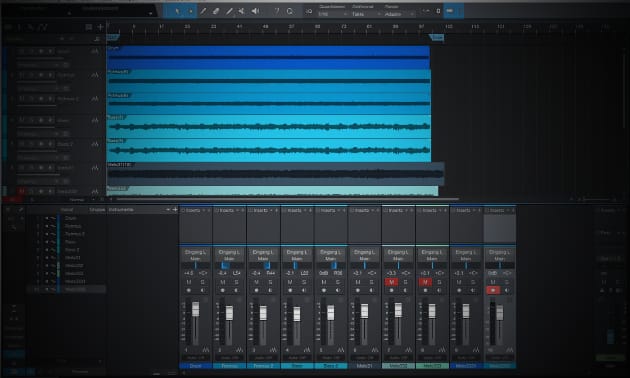Arm record on Rythmus mixer channel
630x378 pixels.
[223, 290]
